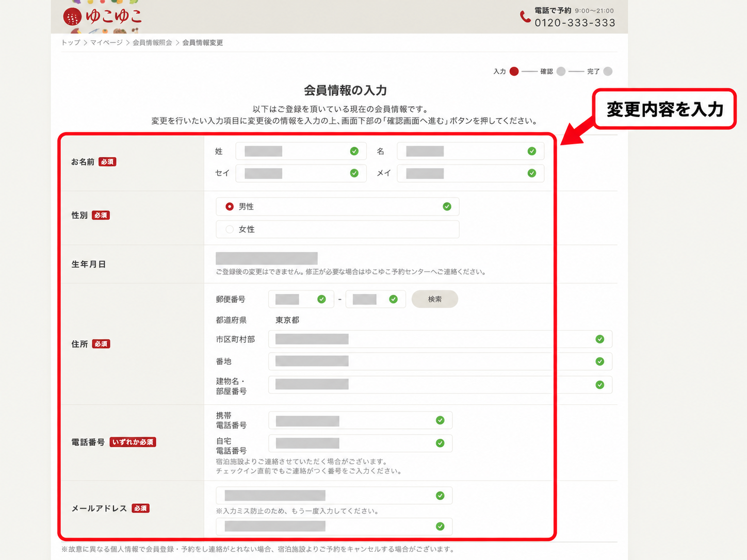The height and width of the screenshot is (560, 747).
Task: Click the green check icon in 名 field
Action: [532, 151]
